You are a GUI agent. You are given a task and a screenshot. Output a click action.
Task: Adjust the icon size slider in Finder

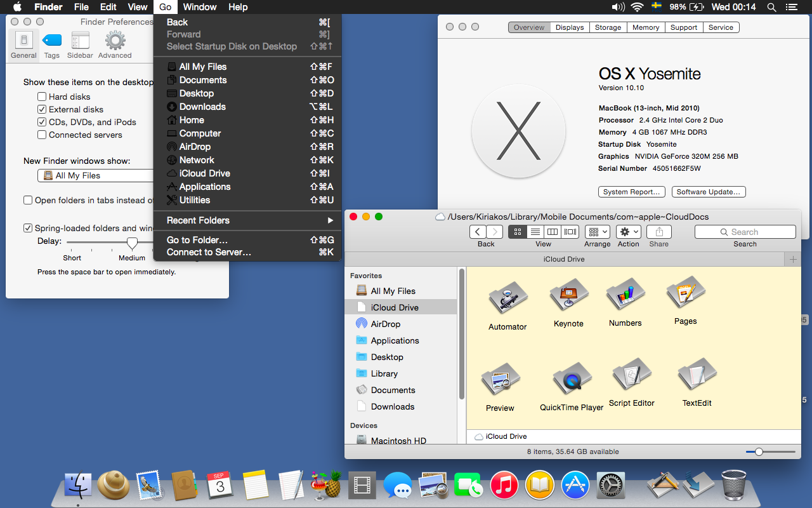(759, 451)
